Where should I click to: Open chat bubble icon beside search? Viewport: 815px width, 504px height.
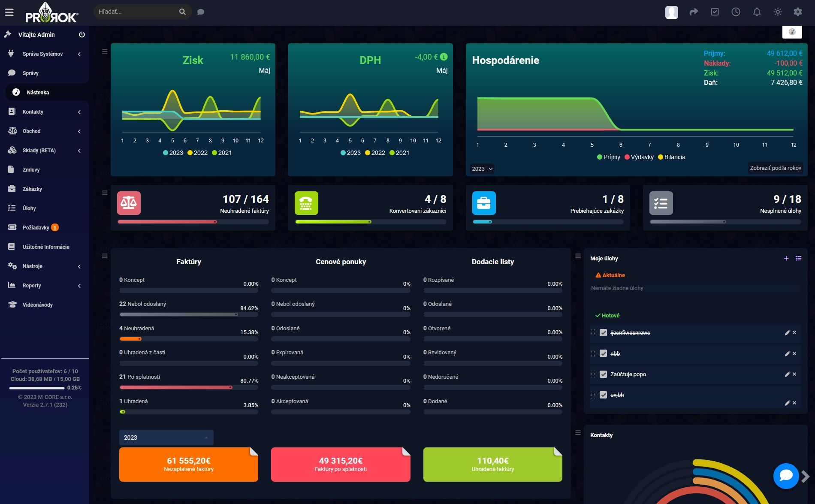click(200, 12)
